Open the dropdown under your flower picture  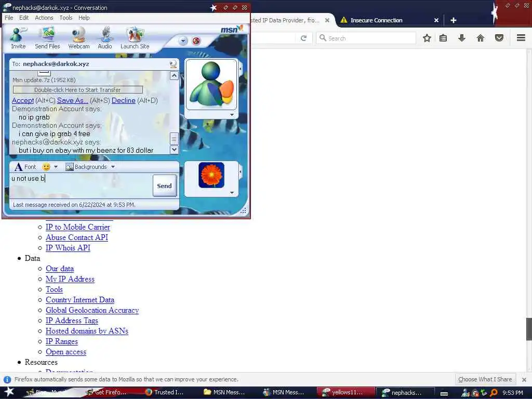coord(232,192)
